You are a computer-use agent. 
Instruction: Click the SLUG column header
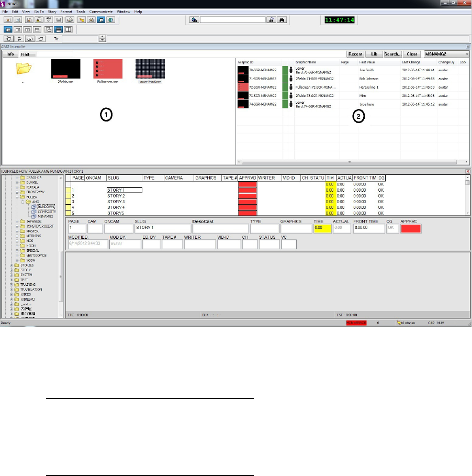124,178
